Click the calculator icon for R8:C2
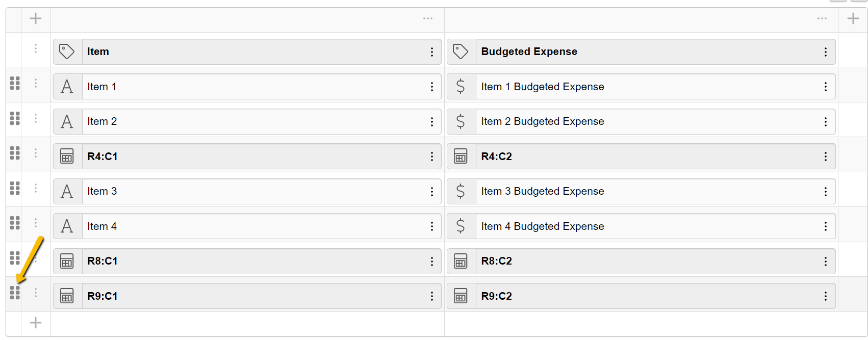The width and height of the screenshot is (868, 340). 461,261
